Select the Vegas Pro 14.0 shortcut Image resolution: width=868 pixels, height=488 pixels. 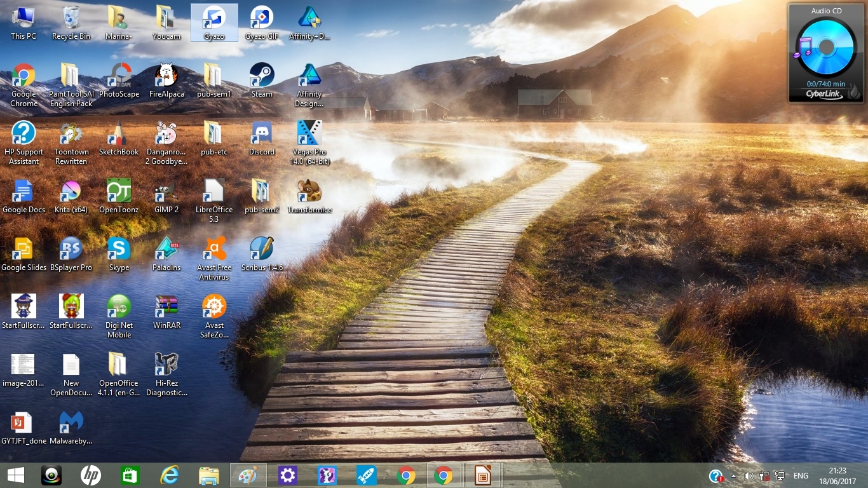click(309, 143)
